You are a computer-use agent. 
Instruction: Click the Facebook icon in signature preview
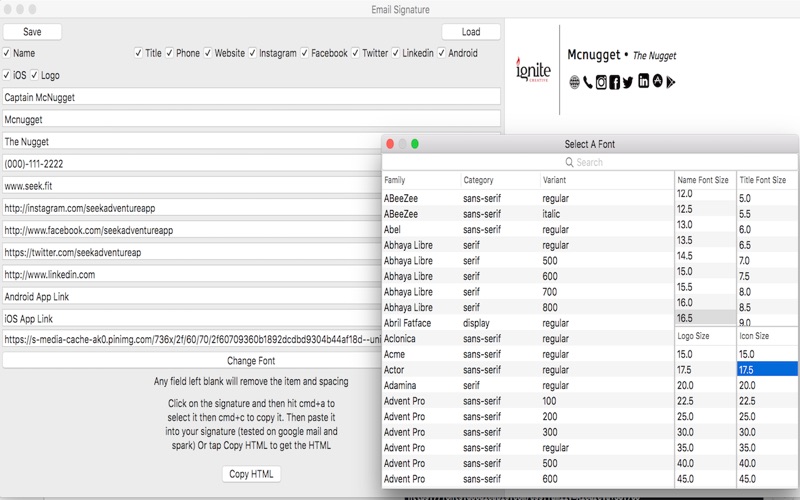point(614,82)
